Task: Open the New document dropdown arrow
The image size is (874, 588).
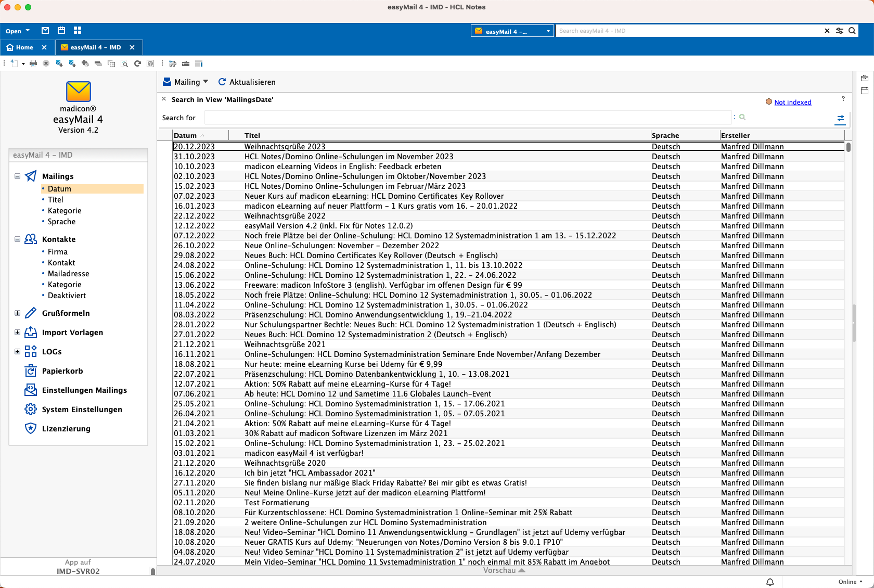Action: (23, 64)
